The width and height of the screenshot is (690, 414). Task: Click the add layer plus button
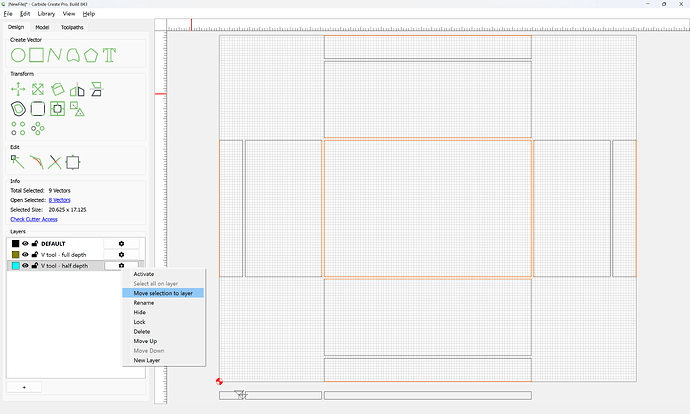pyautogui.click(x=24, y=387)
